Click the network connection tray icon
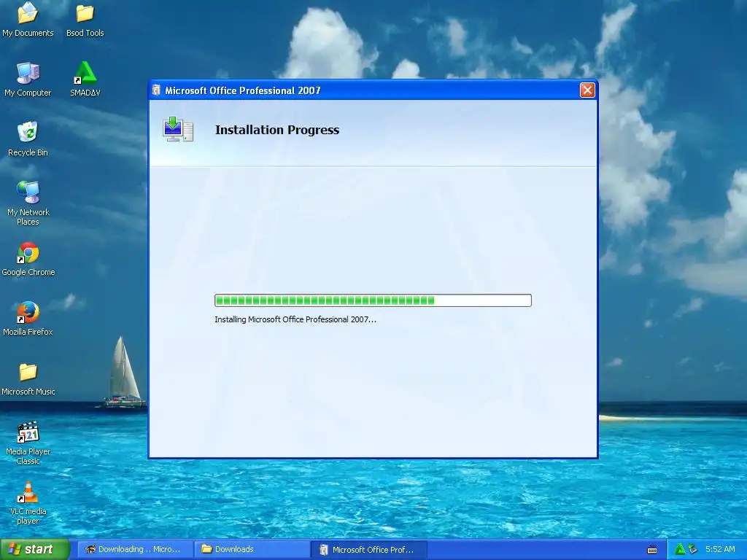This screenshot has width=747, height=560. pos(693,549)
